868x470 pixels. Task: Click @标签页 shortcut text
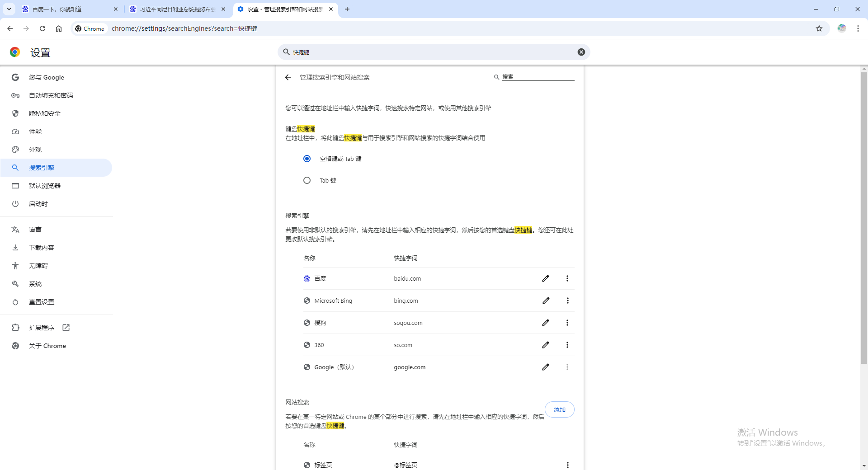[406, 465]
